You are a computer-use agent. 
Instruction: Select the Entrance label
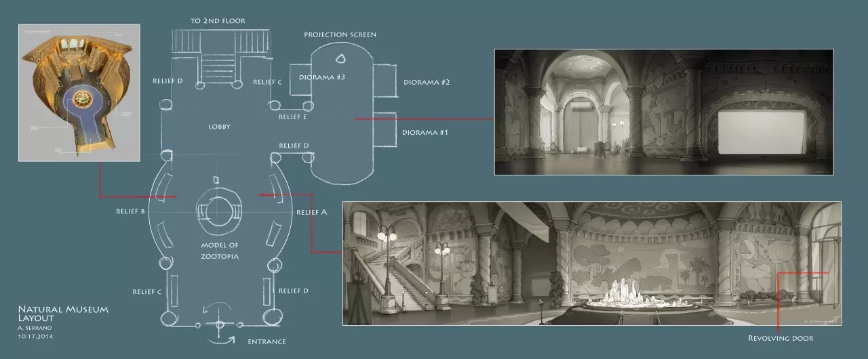pos(265,341)
